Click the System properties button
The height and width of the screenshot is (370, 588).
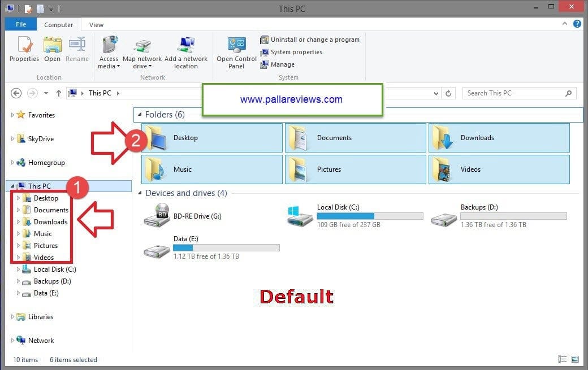click(296, 52)
